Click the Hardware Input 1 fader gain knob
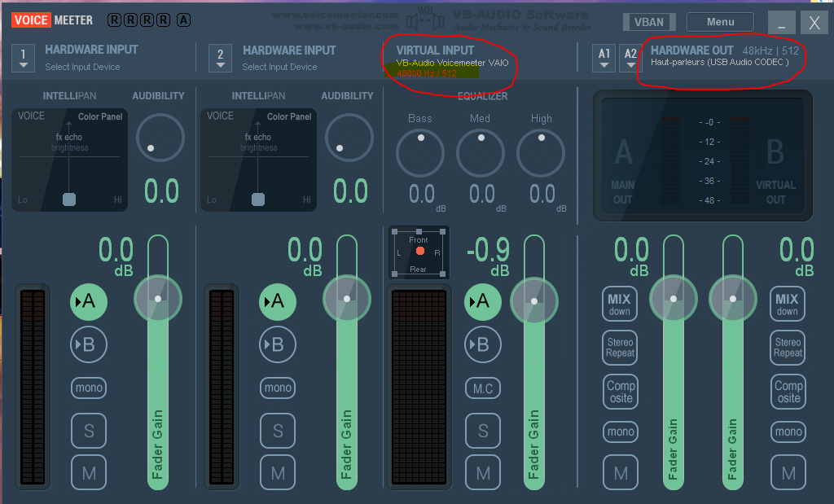The height and width of the screenshot is (504, 834). coord(158,299)
